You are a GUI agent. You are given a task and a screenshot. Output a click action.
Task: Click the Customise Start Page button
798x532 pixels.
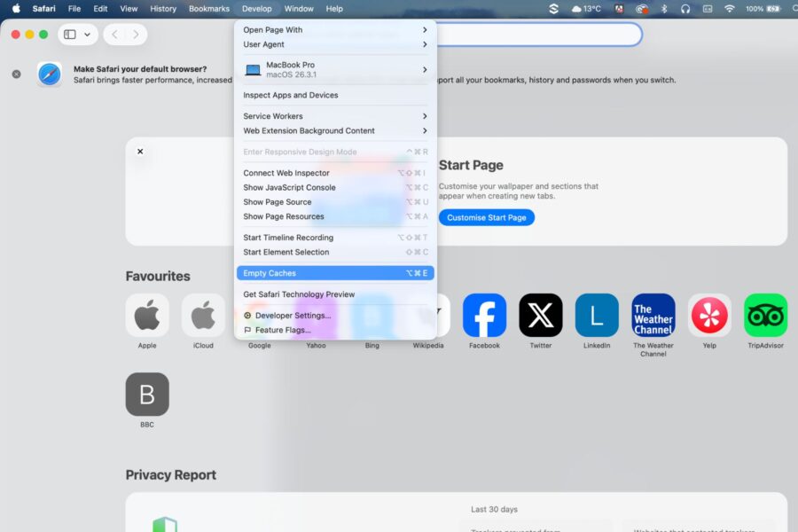(x=487, y=217)
